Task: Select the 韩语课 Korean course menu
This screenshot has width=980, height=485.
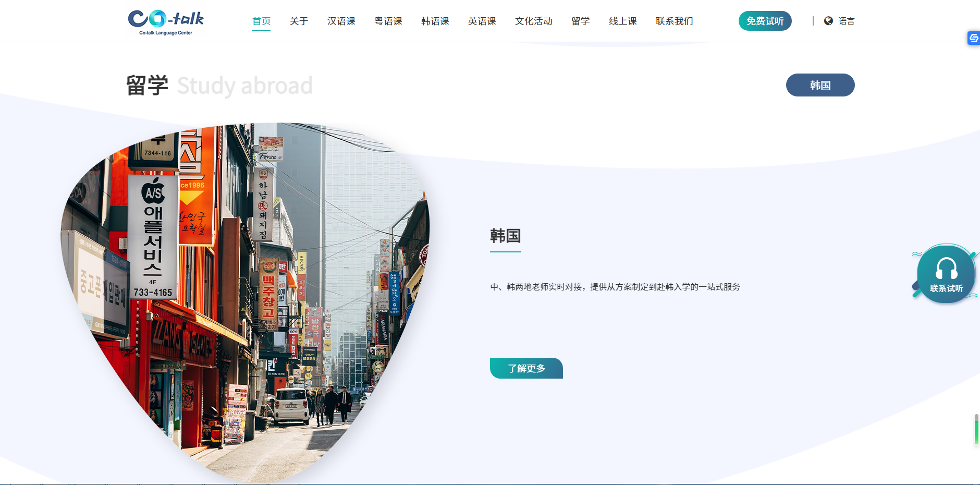Action: pos(435,21)
